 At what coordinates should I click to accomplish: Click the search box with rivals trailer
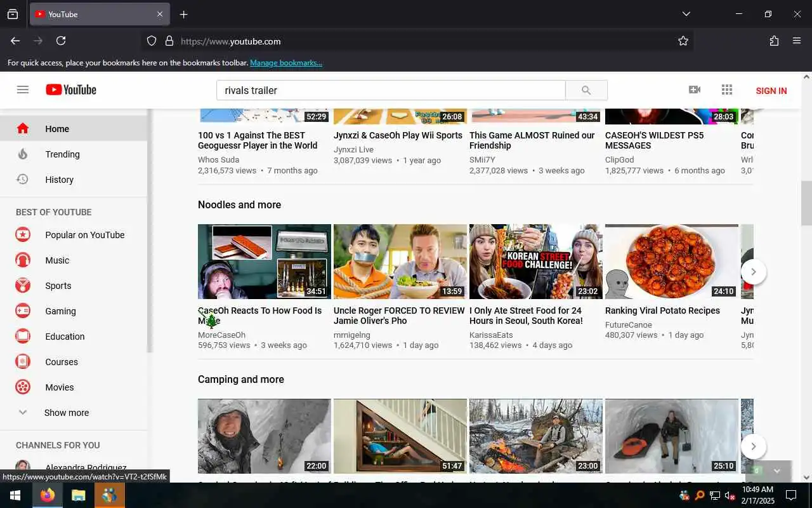[391, 90]
